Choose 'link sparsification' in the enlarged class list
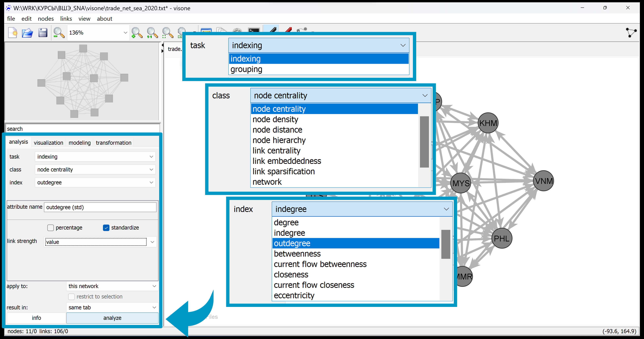Image resolution: width=644 pixels, height=339 pixels. (x=334, y=171)
